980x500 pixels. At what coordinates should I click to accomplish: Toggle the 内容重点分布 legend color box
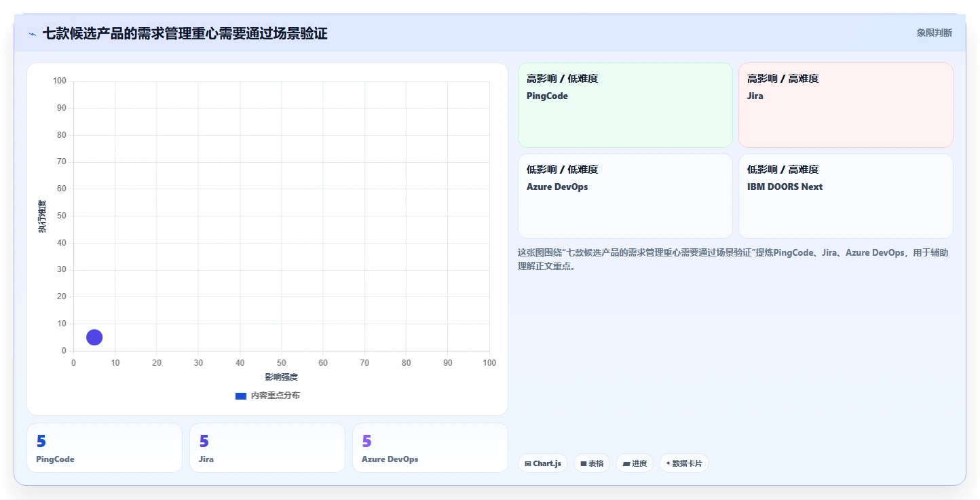coord(240,396)
